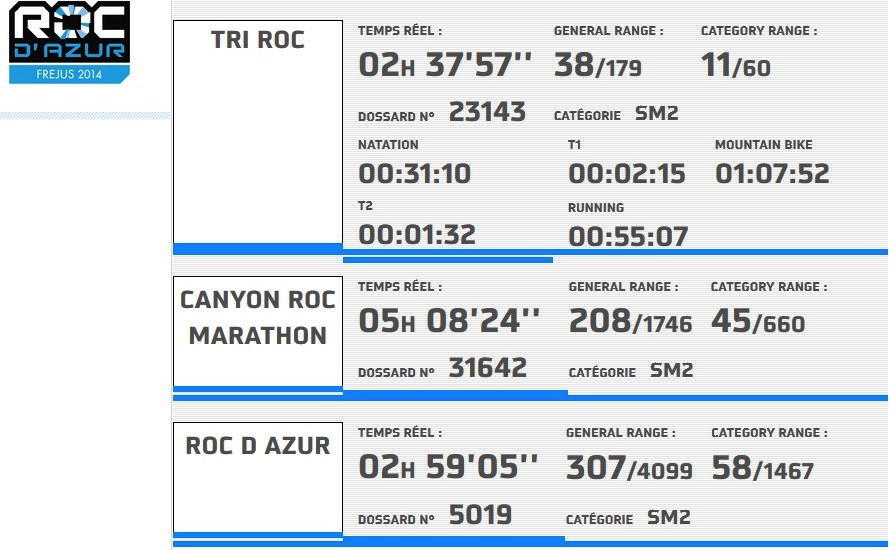This screenshot has width=889, height=550.
Task: Click Roc d Azur general rank 307/4099
Action: tap(629, 468)
